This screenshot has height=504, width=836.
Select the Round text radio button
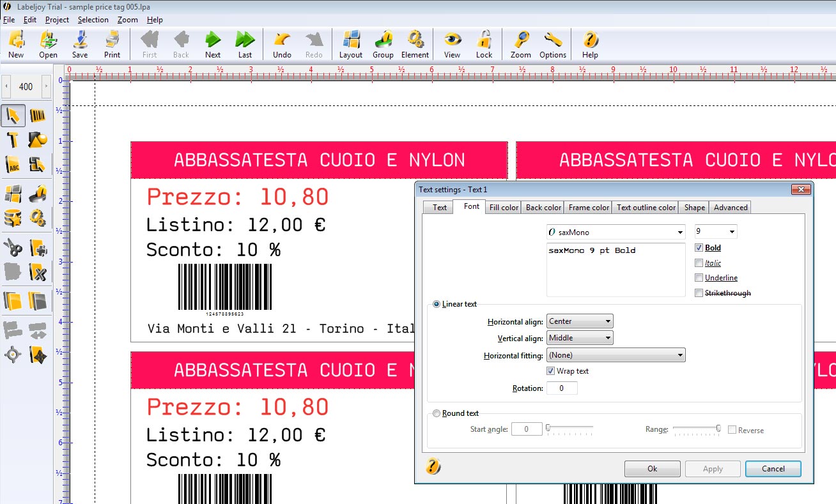pyautogui.click(x=437, y=413)
